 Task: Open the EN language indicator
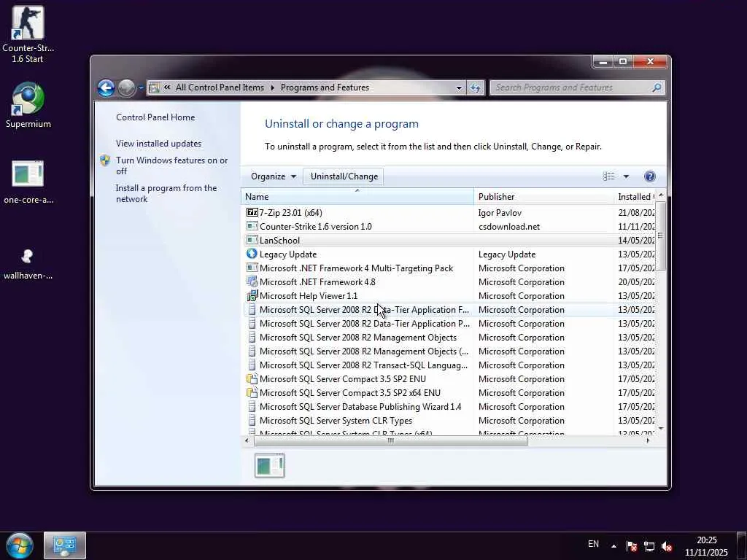click(x=593, y=544)
